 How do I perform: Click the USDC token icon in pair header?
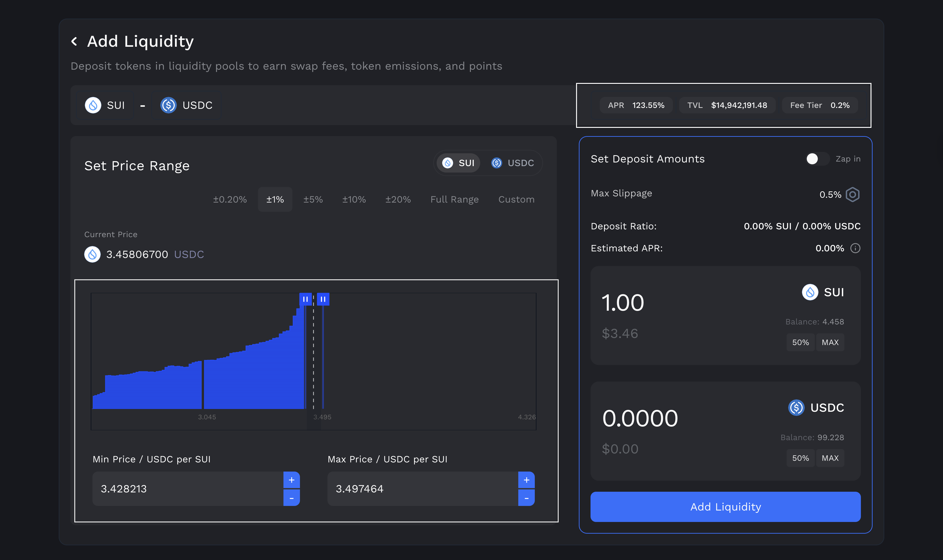point(168,105)
